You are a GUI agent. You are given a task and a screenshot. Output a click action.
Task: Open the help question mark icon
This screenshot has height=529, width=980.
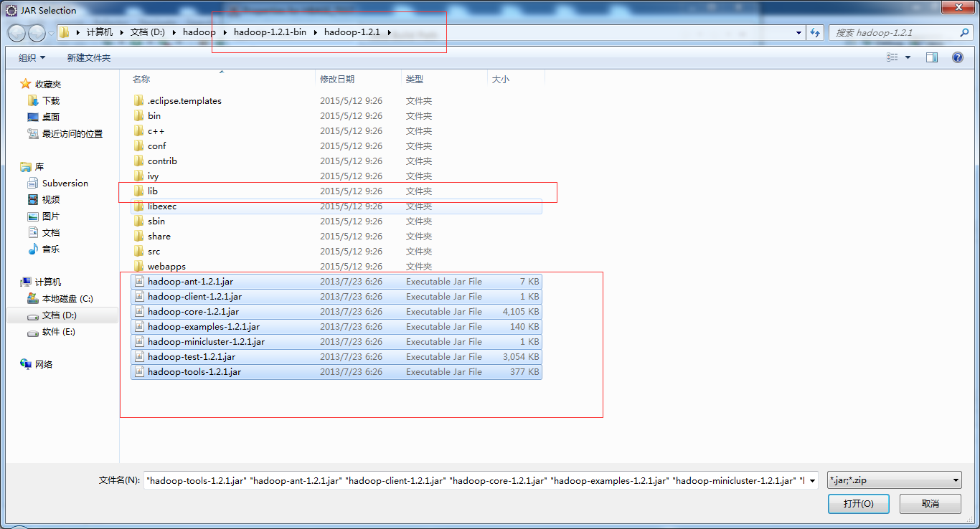[x=957, y=57]
